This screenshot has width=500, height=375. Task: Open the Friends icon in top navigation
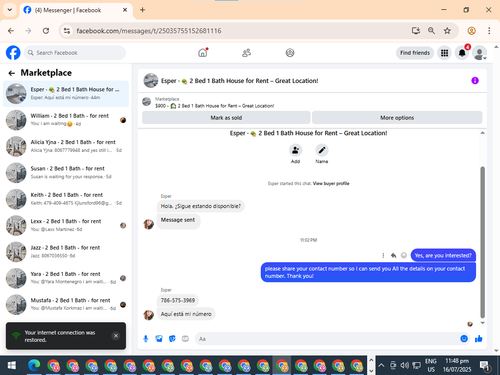click(x=246, y=53)
